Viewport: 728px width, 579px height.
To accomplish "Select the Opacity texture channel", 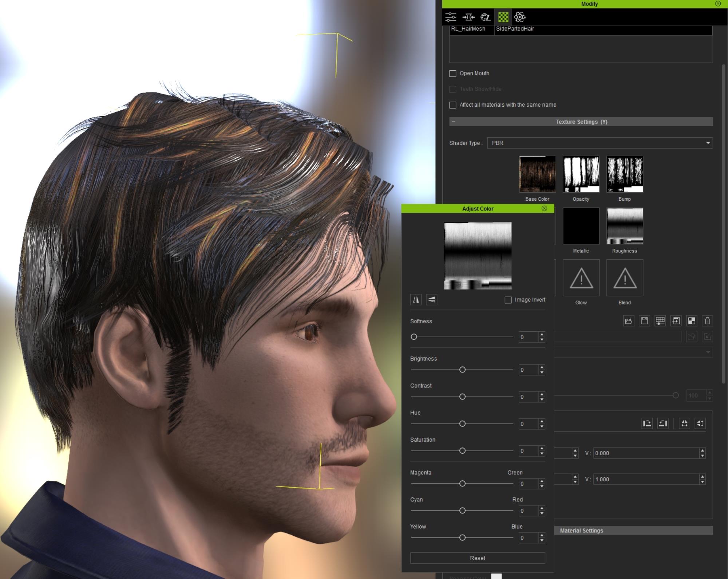I will coord(581,174).
